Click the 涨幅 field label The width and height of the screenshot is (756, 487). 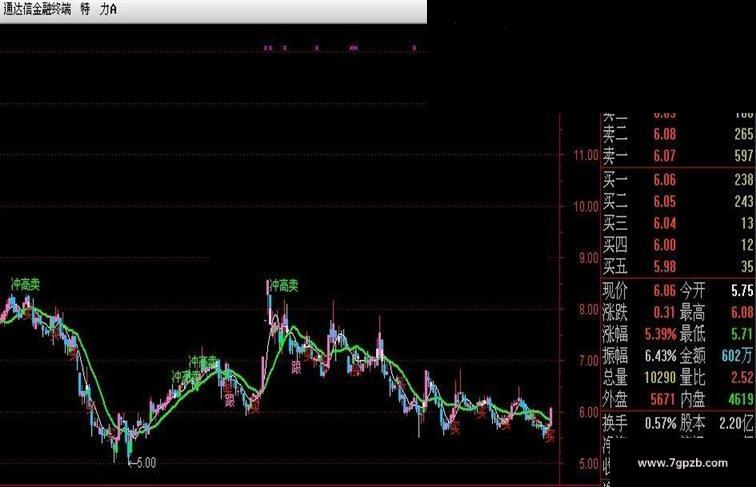(x=615, y=334)
